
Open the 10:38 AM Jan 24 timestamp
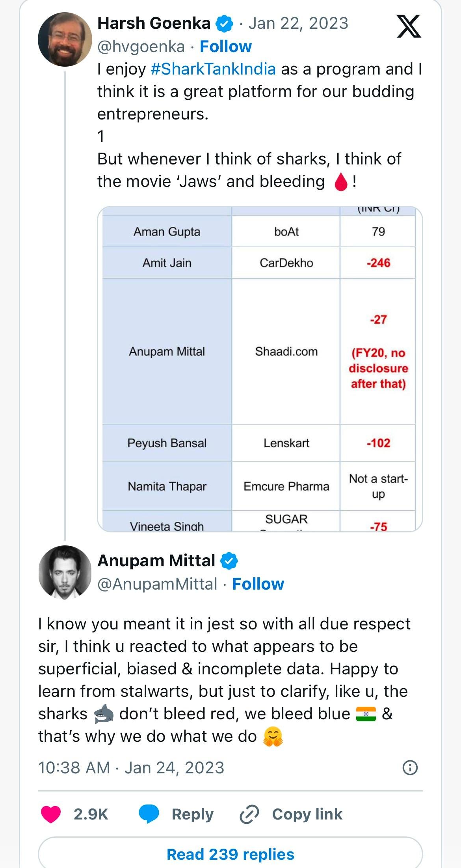(131, 767)
